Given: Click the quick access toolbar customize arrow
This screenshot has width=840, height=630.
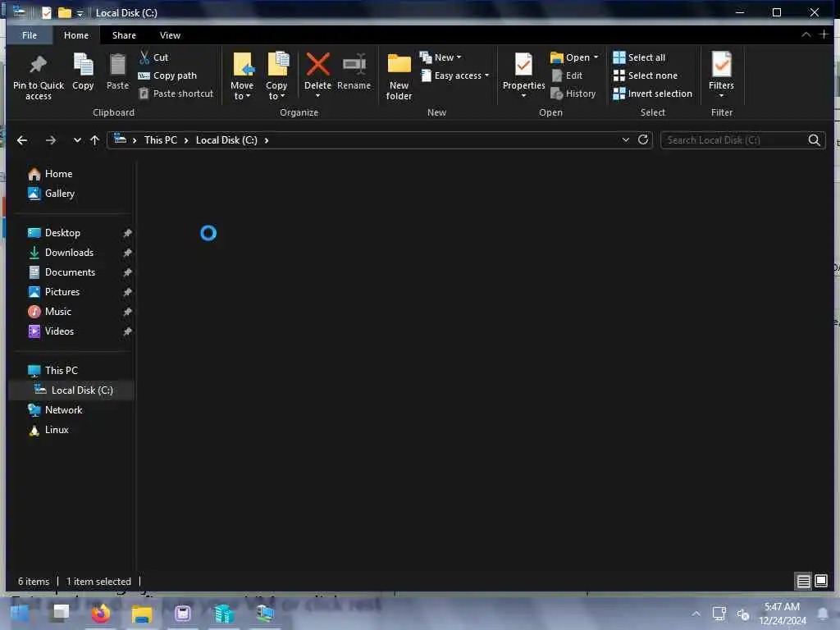Looking at the screenshot, I should [x=80, y=13].
